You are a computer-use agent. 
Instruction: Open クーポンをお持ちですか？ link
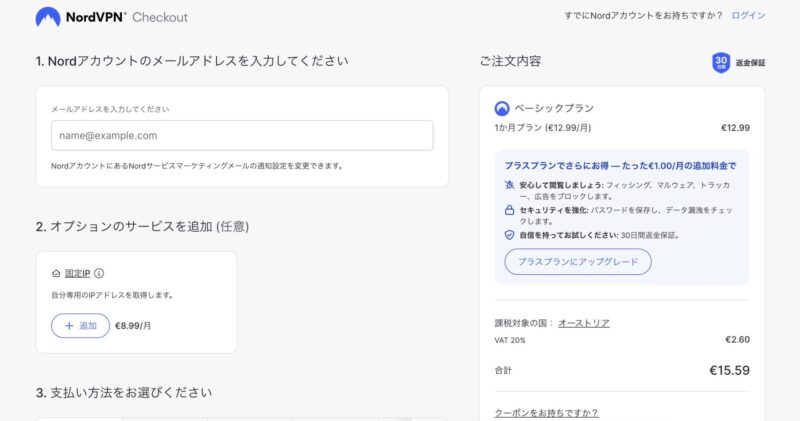coord(546,413)
